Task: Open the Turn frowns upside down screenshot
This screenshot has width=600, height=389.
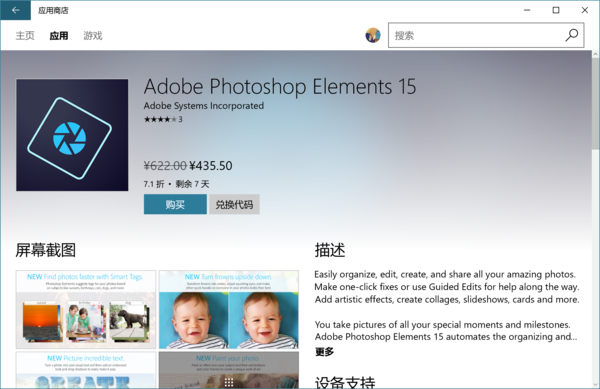Action: point(229,309)
